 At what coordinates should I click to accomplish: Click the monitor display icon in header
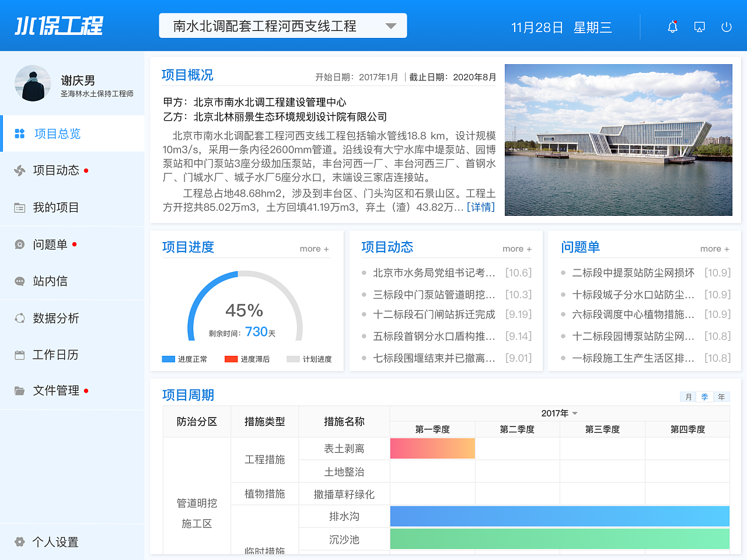pos(699,27)
